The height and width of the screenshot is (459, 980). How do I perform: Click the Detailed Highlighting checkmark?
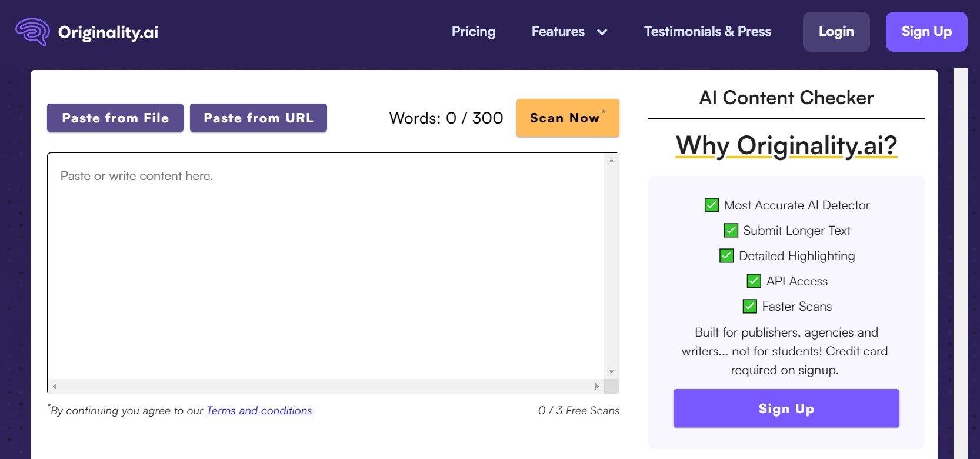(x=726, y=255)
